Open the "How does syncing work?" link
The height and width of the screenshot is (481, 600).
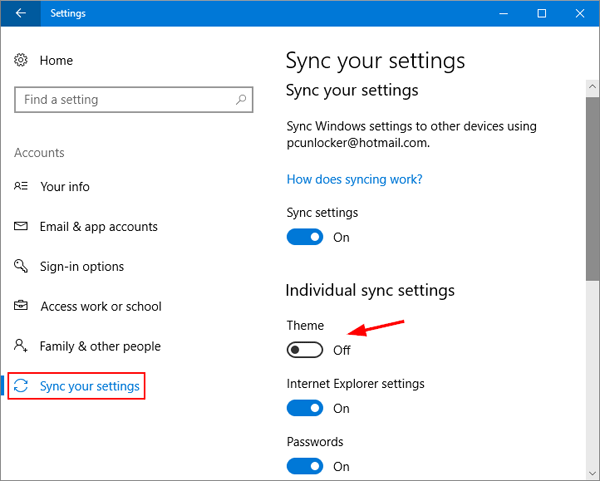[x=354, y=180]
